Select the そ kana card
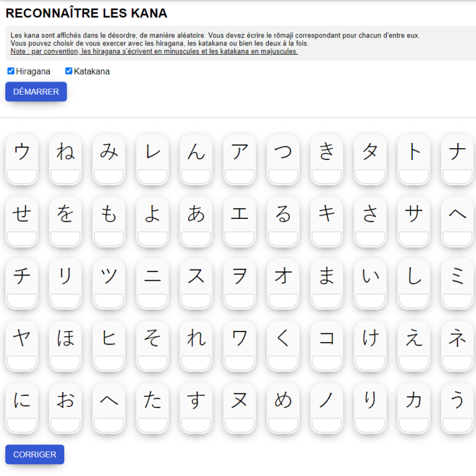The width and height of the screenshot is (476, 476). coord(152,339)
